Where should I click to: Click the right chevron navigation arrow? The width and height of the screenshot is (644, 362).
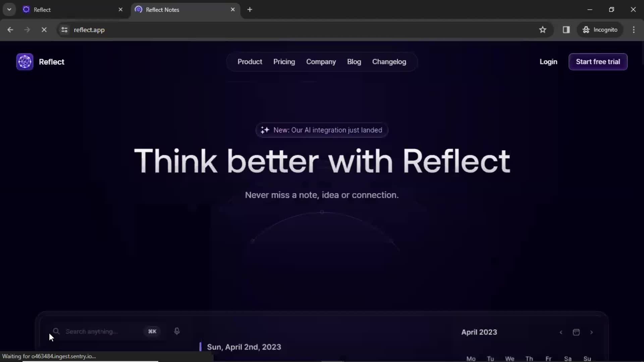point(591,332)
